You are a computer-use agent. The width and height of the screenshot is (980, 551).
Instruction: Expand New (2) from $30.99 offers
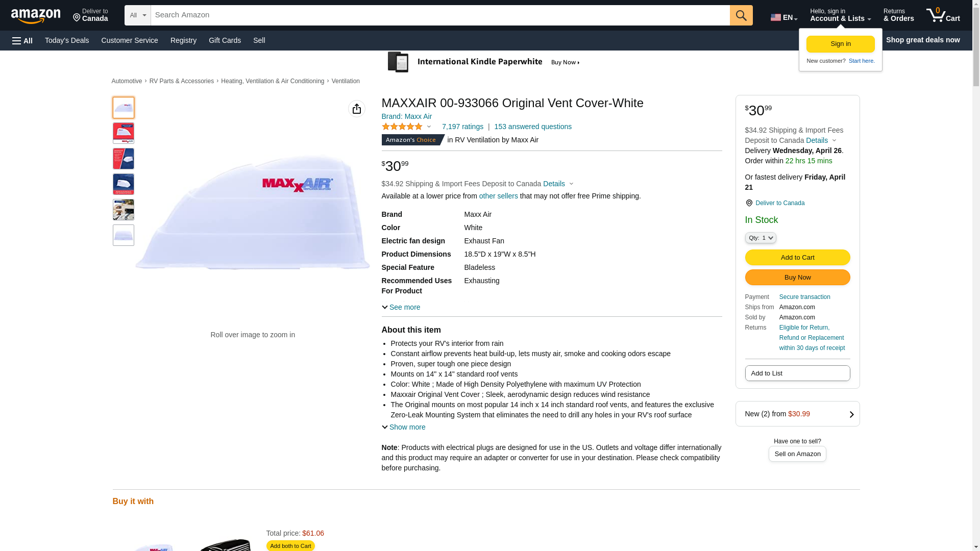(797, 414)
